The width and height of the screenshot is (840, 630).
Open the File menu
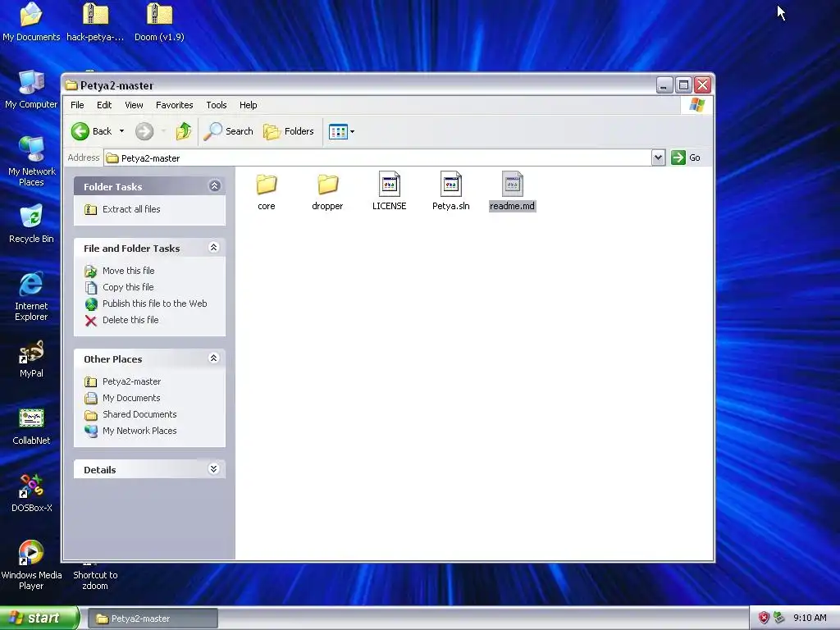pos(77,105)
